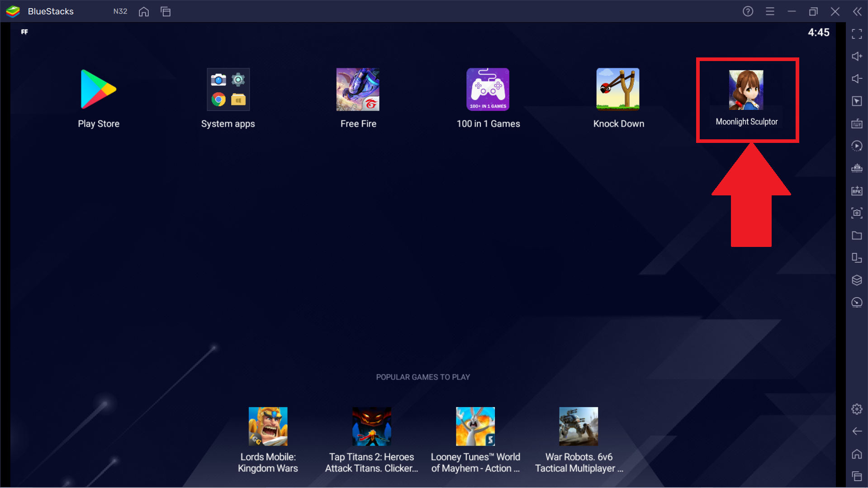Open the macro recorder
Viewport: 868px width, 488px height.
pos(857,146)
